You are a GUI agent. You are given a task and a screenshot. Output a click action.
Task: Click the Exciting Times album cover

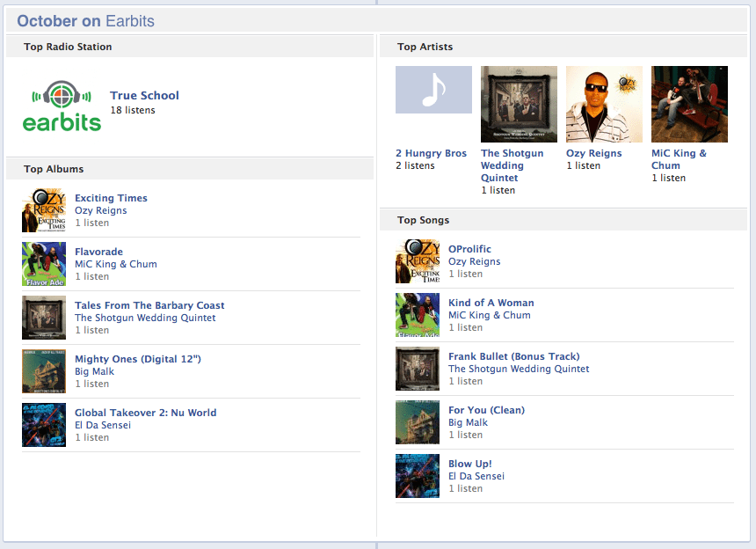44,210
